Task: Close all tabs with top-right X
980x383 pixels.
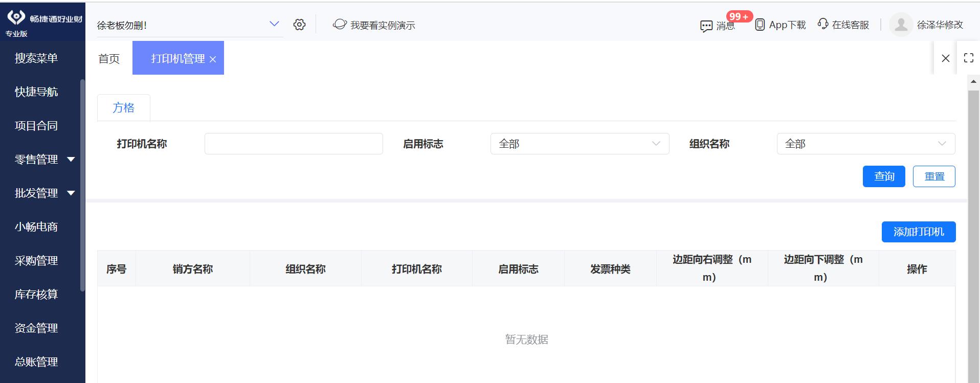Action: [946, 58]
